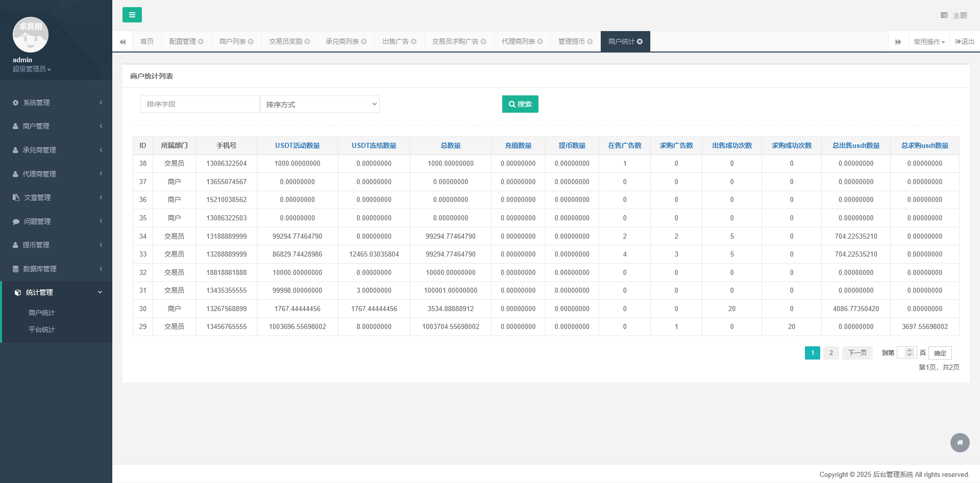Switch to the 代理商列表 tab

tap(518, 42)
